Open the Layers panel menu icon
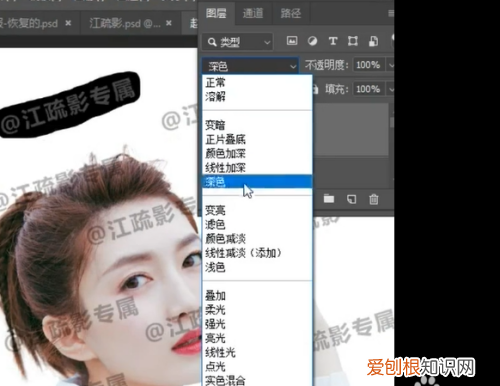 pos(391,13)
